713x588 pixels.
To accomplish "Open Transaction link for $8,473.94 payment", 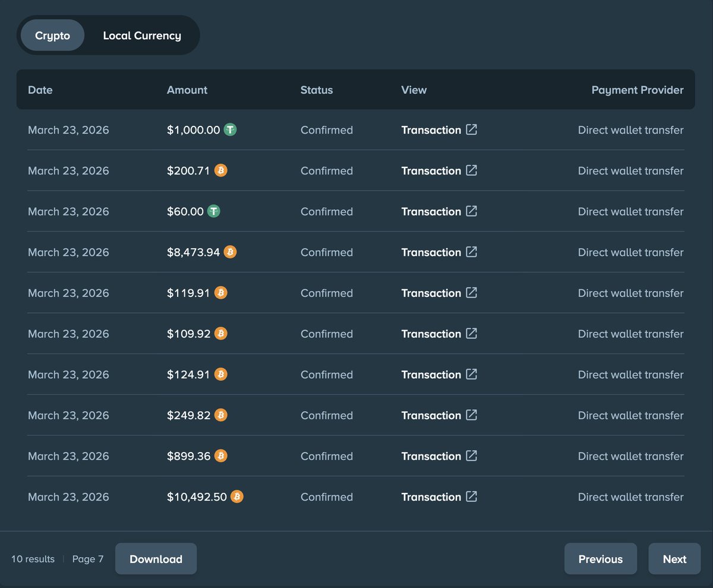I will [439, 252].
